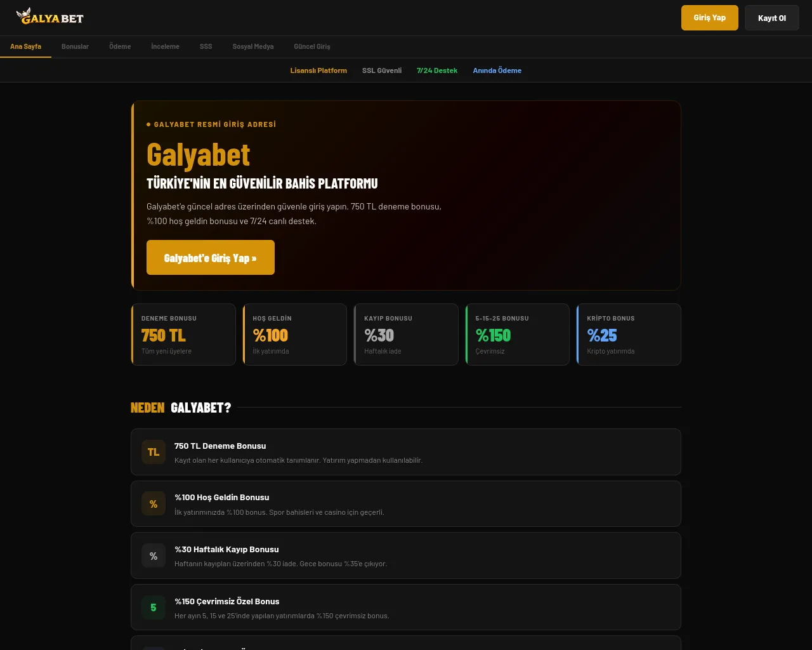812x650 pixels.
Task: Select the Deneme Bonusu 750 TL card
Action: [183, 335]
